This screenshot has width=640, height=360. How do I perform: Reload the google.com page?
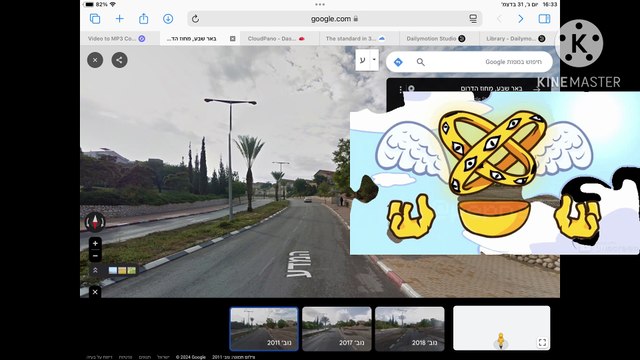(x=195, y=19)
